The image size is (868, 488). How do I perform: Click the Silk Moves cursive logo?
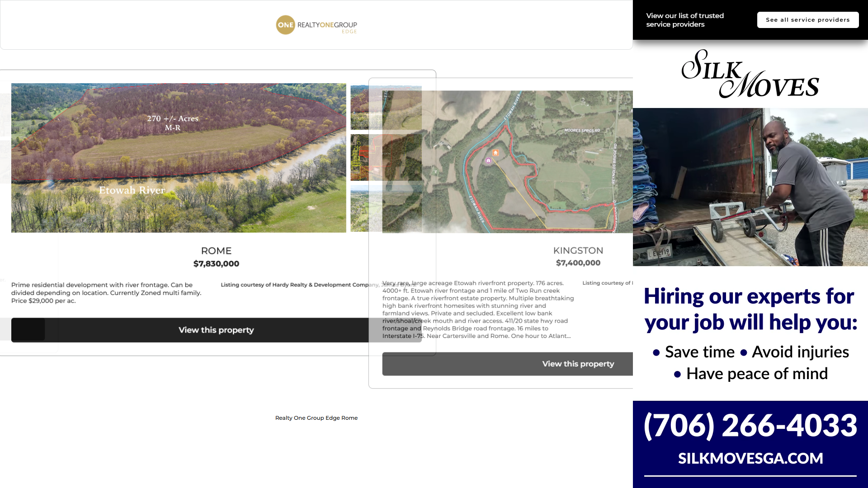(x=750, y=75)
